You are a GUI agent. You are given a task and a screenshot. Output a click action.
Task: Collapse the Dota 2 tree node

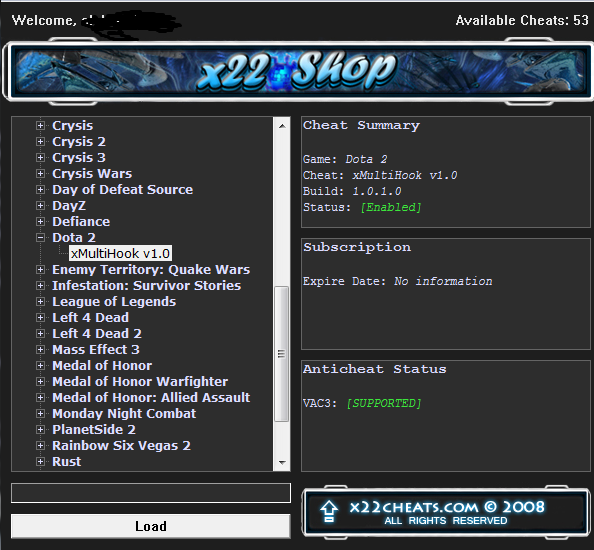click(x=41, y=238)
